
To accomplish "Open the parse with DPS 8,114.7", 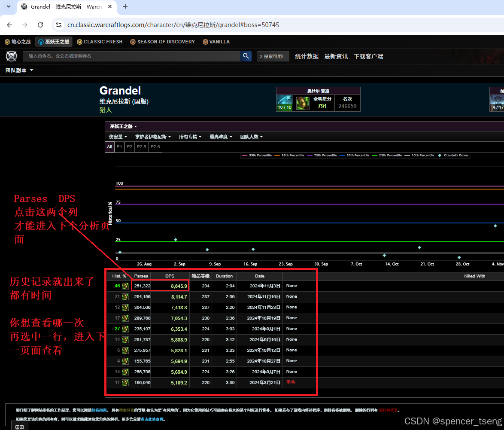I will (179, 297).
